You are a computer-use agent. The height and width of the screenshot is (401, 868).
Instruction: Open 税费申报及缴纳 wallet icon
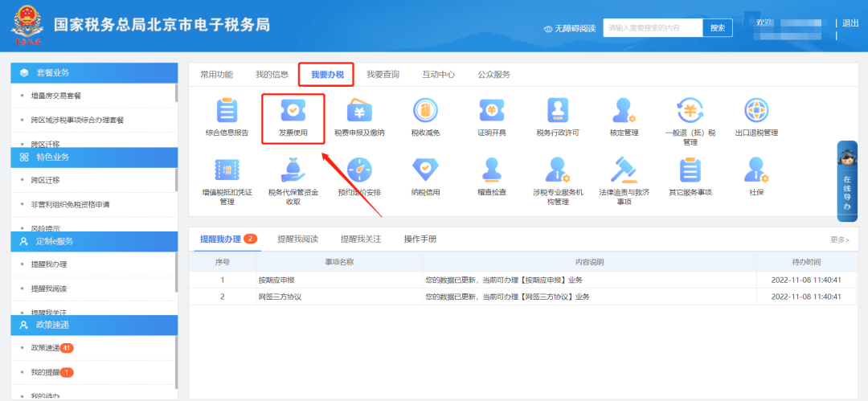pyautogui.click(x=359, y=111)
